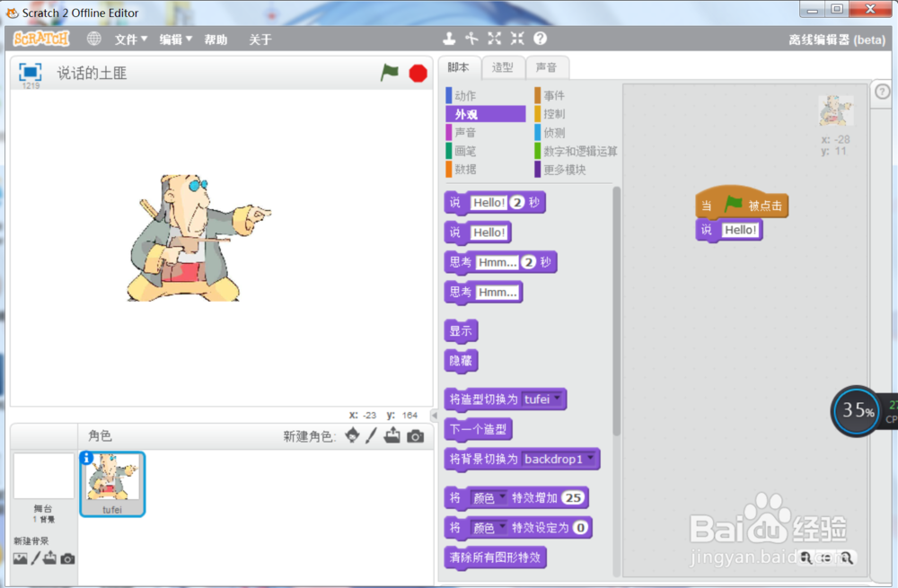This screenshot has width=898, height=588.
Task: Select the grow sprite tool
Action: [x=494, y=39]
